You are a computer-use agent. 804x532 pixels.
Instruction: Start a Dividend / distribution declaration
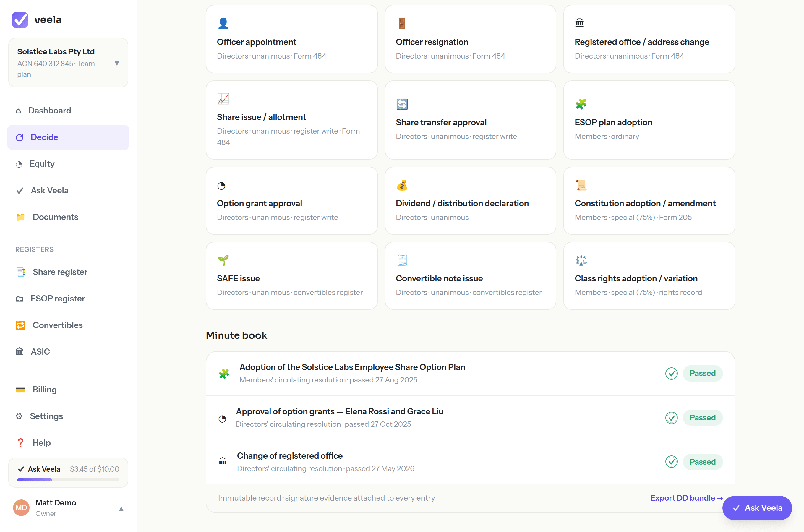pos(471,201)
